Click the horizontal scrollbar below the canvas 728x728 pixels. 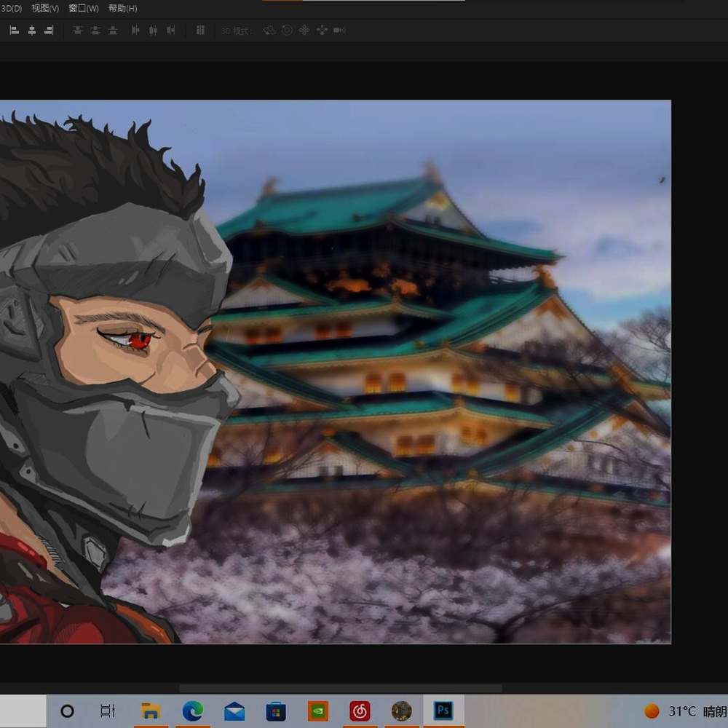340,688
